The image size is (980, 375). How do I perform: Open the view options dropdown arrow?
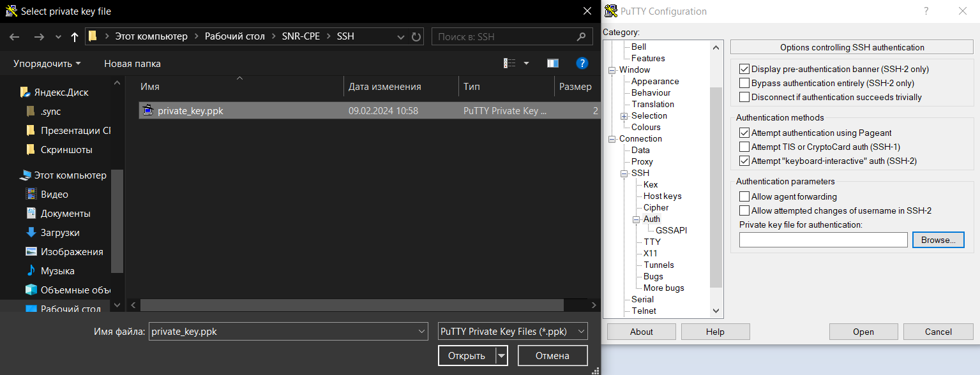pyautogui.click(x=527, y=63)
